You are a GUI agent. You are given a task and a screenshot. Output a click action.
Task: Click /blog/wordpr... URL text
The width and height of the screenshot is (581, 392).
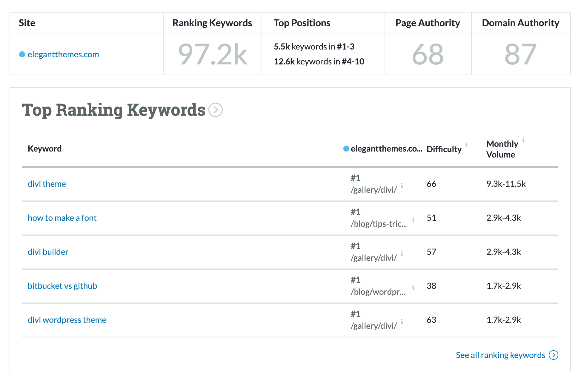click(378, 292)
